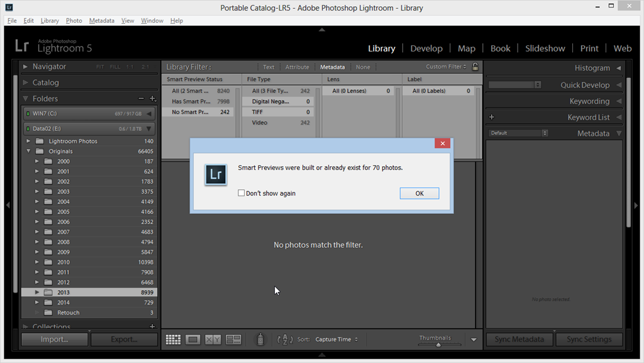Switch to Loupe view in the toolbar
The image size is (644, 363).
pos(192,340)
